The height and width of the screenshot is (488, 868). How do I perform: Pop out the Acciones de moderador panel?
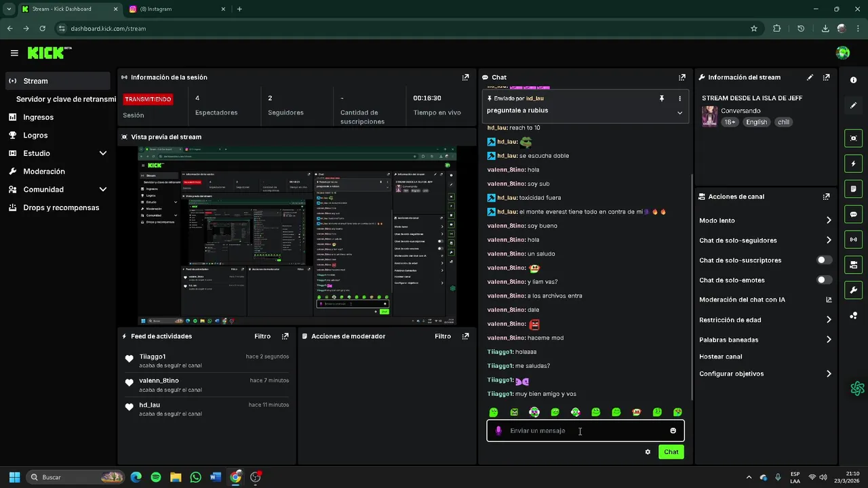point(465,336)
